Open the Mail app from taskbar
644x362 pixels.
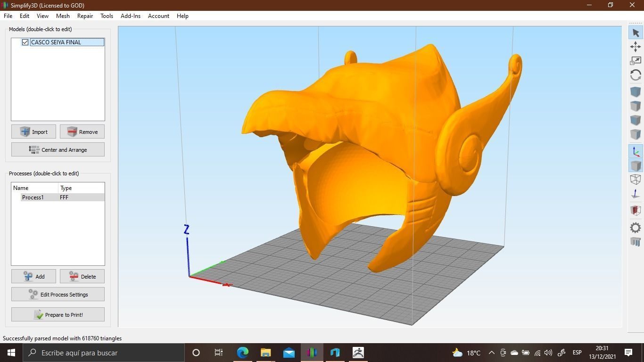[x=289, y=353]
